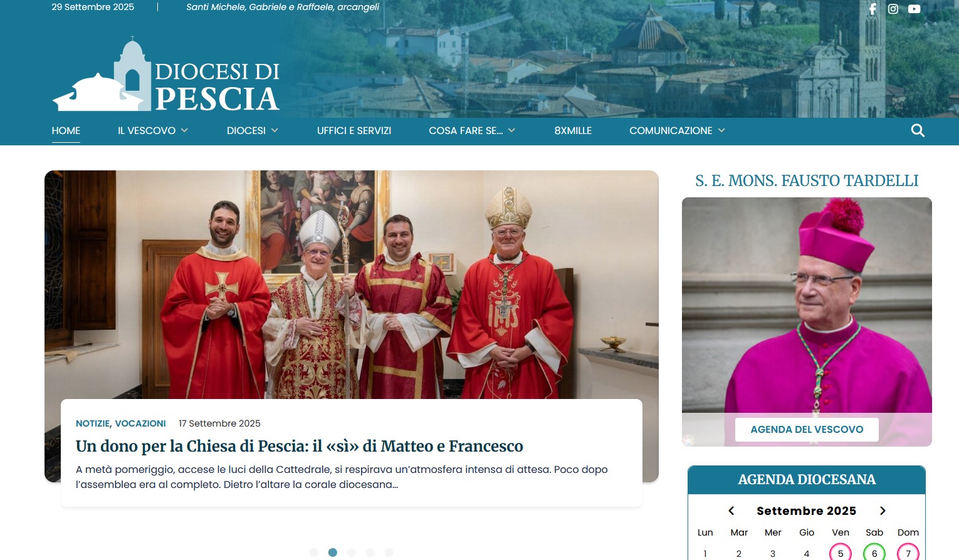Select the first carousel slide dot

(x=314, y=552)
